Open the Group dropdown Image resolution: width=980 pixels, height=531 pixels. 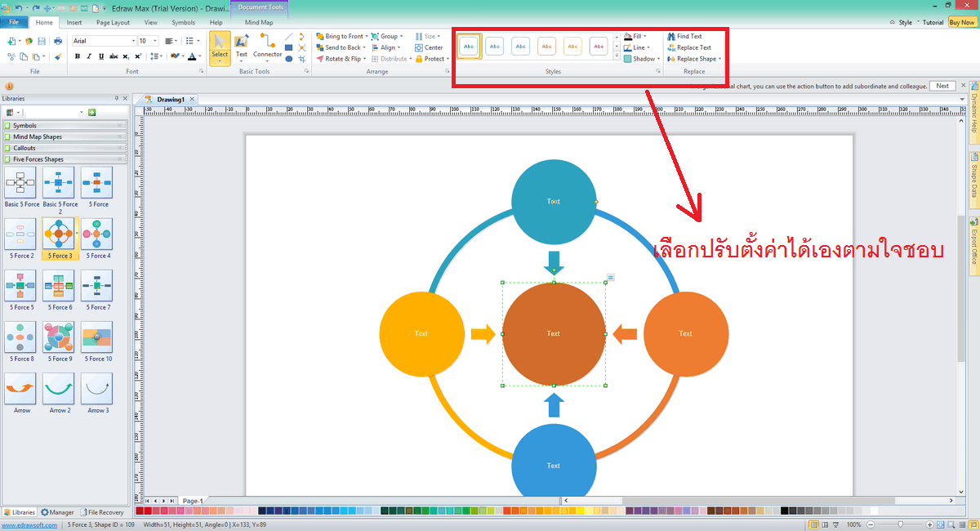click(x=386, y=36)
